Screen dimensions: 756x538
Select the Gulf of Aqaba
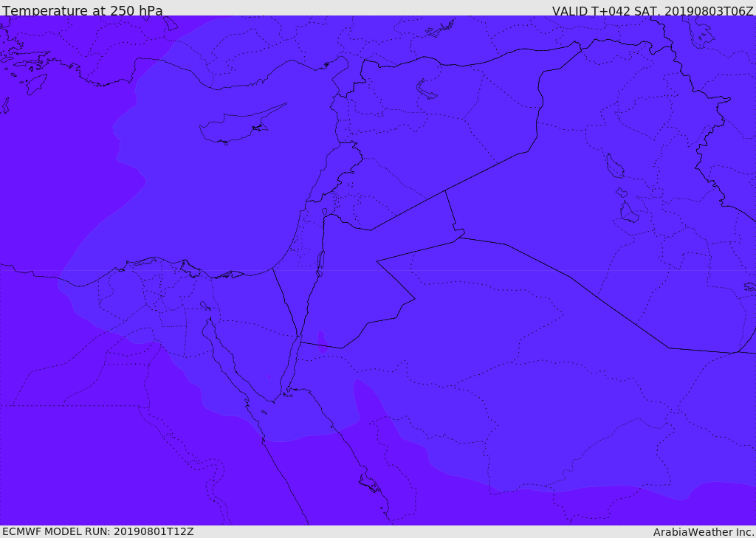coord(289,364)
